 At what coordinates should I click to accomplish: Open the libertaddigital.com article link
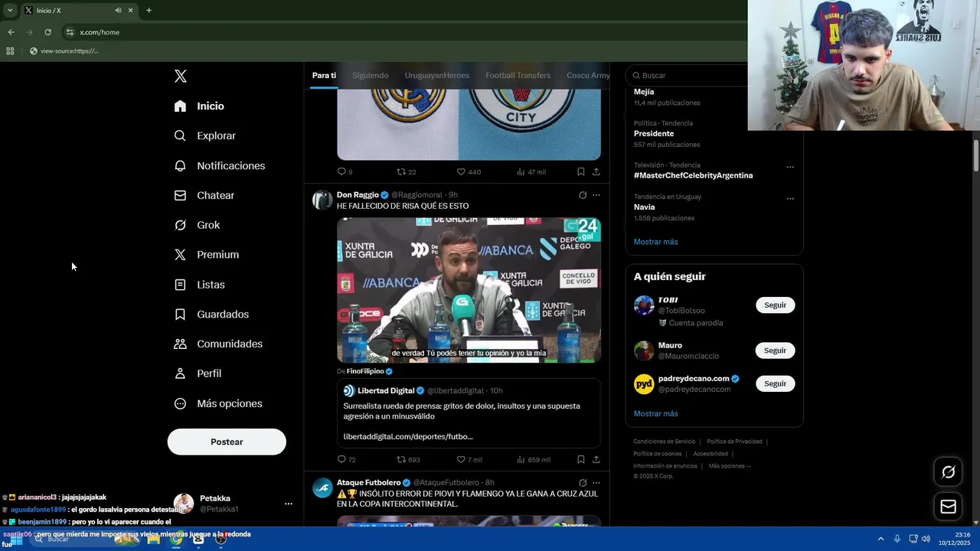click(408, 436)
